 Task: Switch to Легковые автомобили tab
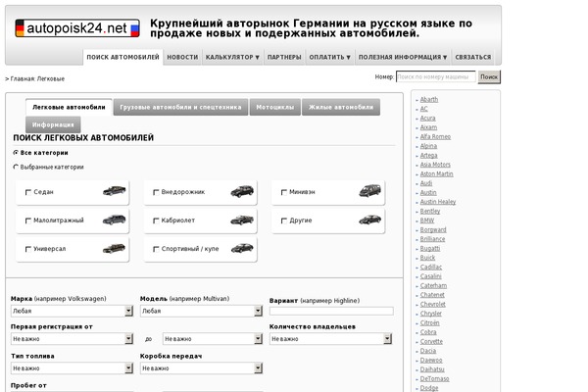pyautogui.click(x=69, y=107)
